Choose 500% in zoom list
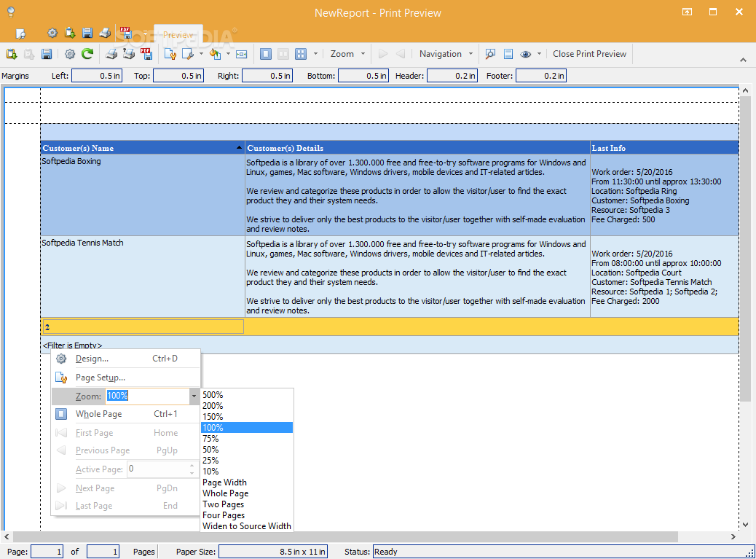Image resolution: width=756 pixels, height=559 pixels. tap(246, 394)
